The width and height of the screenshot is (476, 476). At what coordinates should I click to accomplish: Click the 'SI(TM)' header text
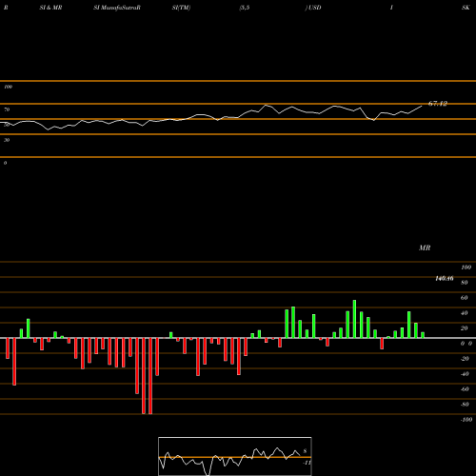pos(181,8)
